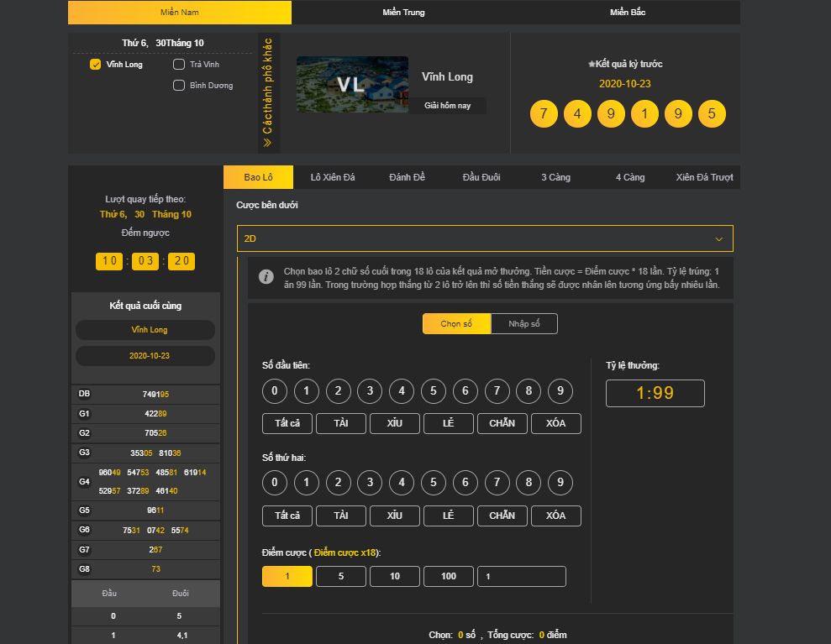Click the previous result ball showing 7
The image size is (831, 644).
coord(544,113)
